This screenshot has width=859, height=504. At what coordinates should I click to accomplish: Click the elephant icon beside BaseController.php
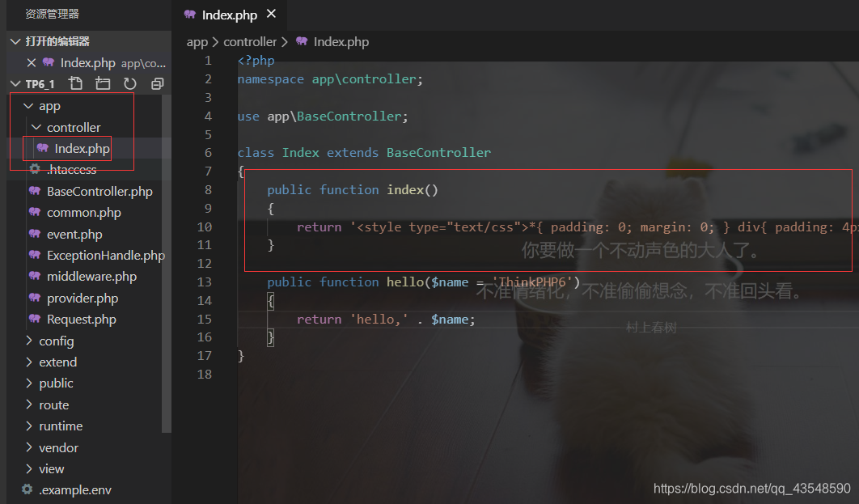[35, 191]
